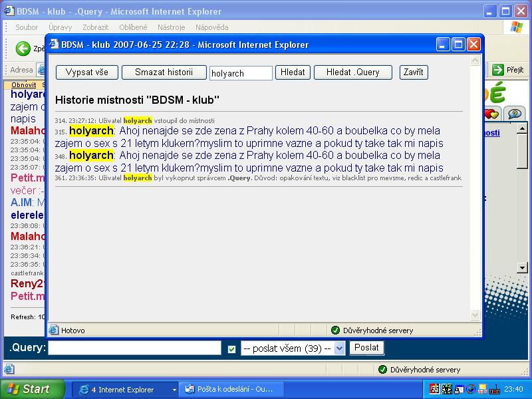
Task: Focus the holyarch search text field
Action: pos(241,73)
